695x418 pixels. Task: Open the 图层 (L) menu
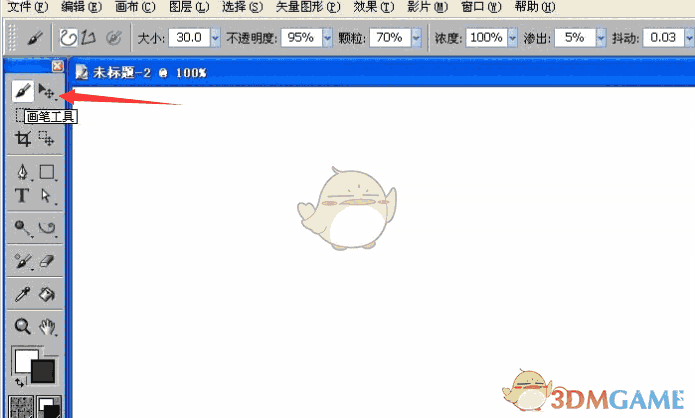(x=189, y=7)
